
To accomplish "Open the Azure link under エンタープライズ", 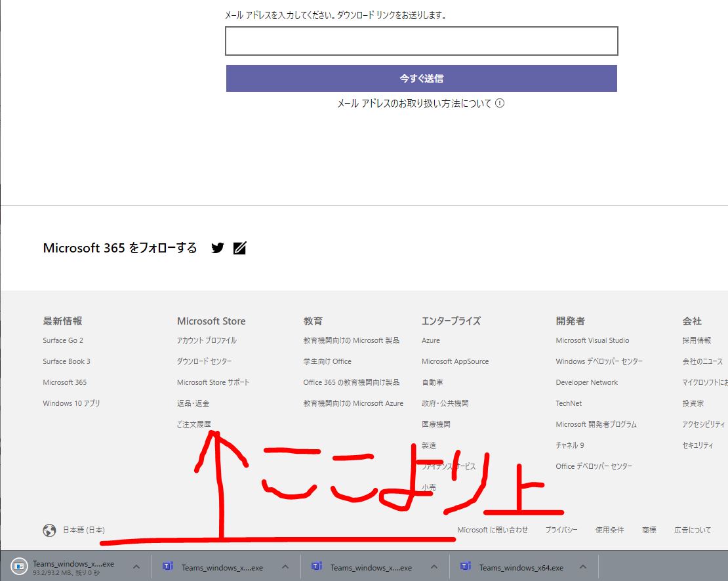I will (431, 340).
